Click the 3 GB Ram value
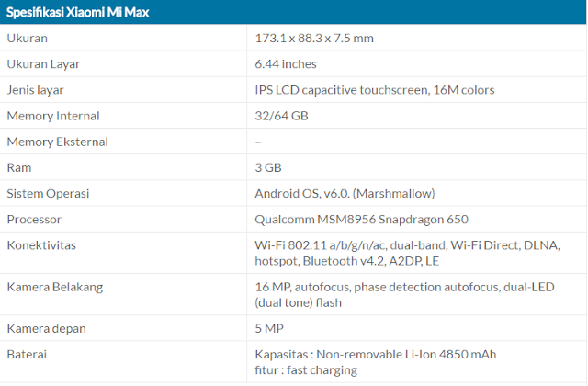The width and height of the screenshot is (588, 386). 268,167
